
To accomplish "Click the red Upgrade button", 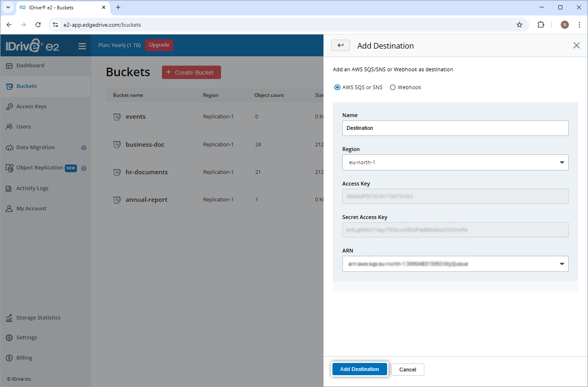I will (159, 45).
